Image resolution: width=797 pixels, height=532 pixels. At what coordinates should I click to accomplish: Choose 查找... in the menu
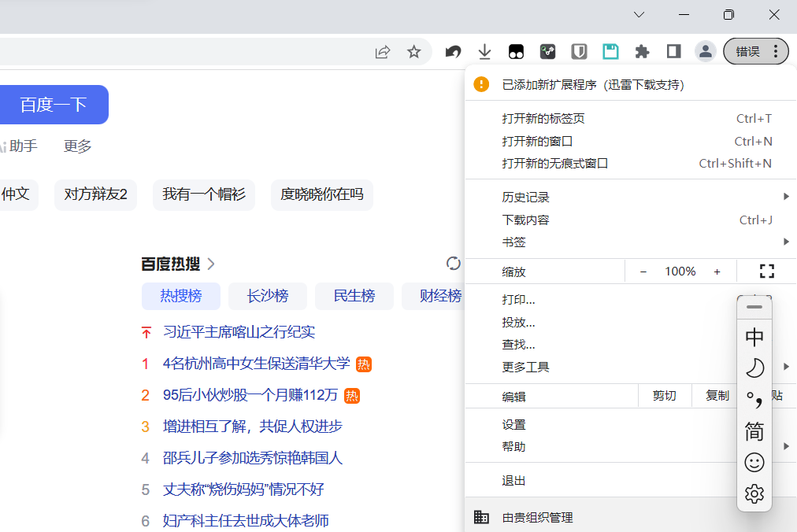point(600,345)
